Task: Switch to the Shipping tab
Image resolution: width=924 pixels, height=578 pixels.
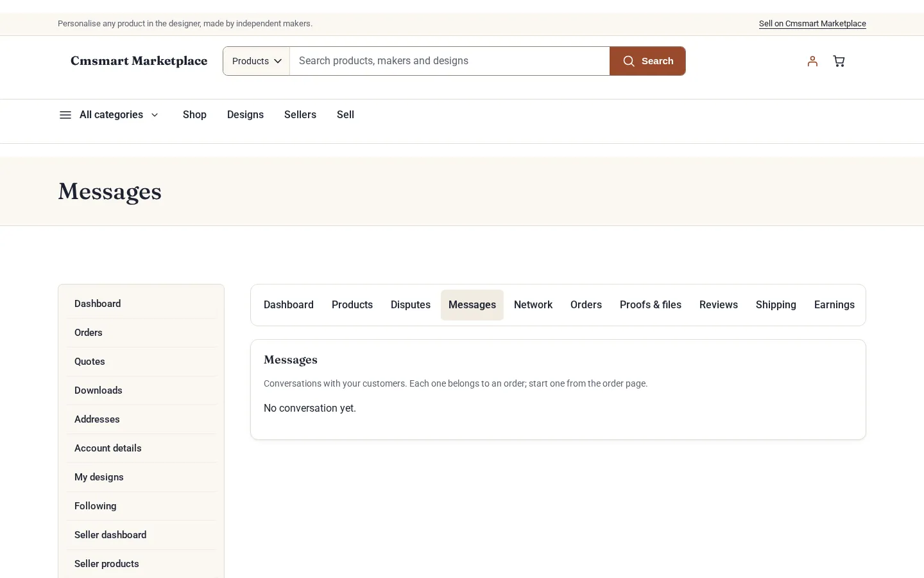Action: click(x=776, y=305)
